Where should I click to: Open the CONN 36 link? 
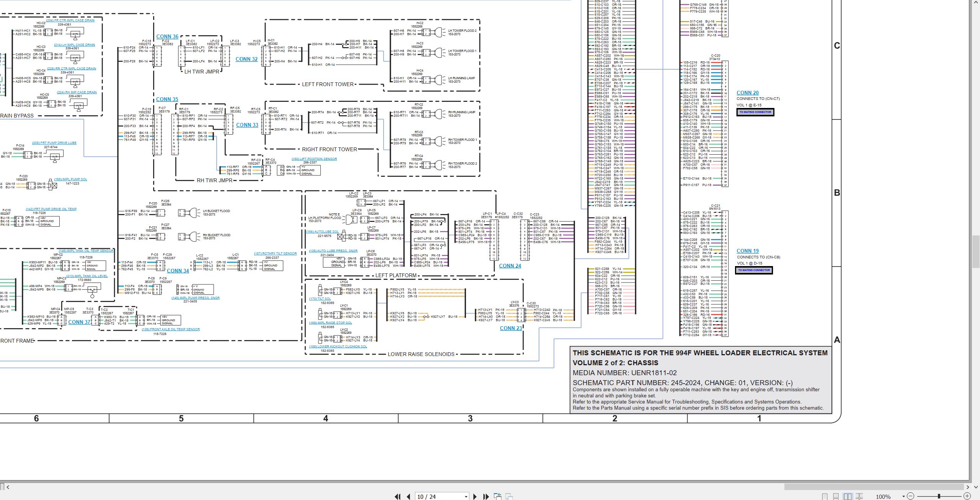(167, 37)
